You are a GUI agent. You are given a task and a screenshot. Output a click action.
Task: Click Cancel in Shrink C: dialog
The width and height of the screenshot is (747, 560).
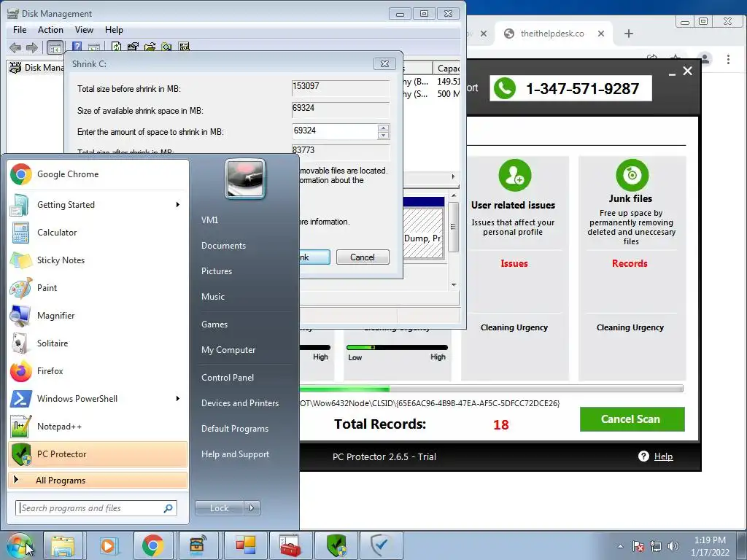coord(363,257)
